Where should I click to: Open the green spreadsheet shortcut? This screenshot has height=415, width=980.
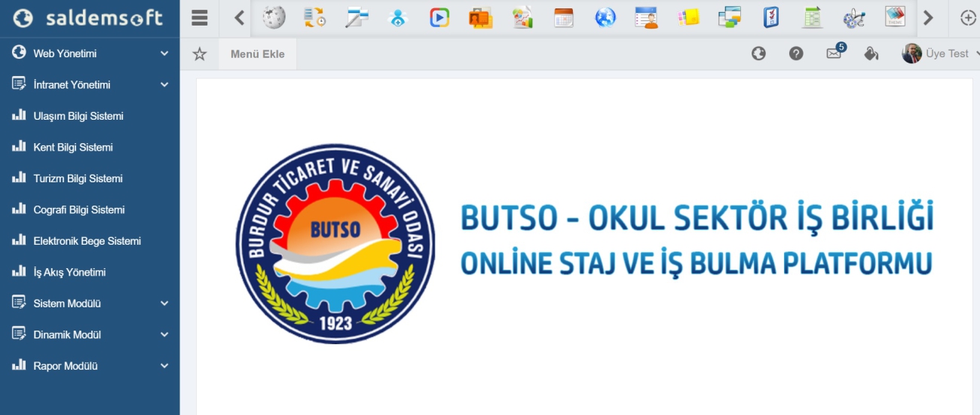point(812,17)
